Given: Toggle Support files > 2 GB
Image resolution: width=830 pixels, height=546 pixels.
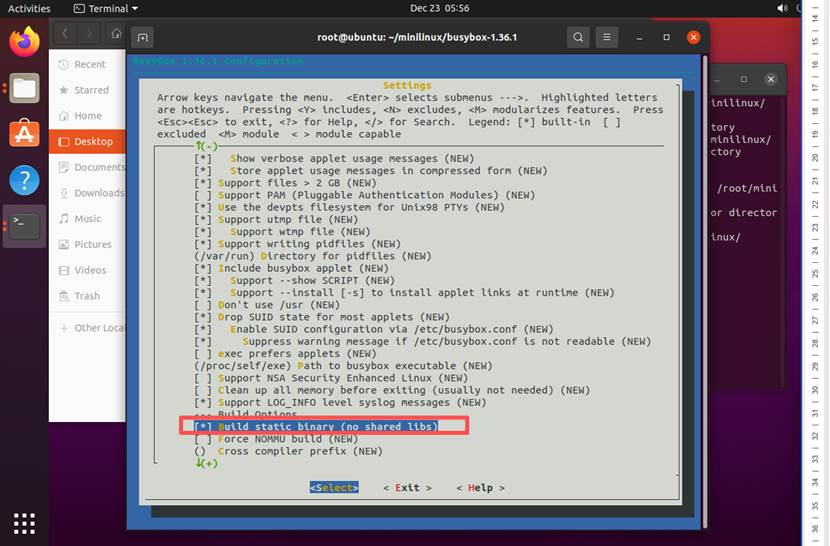Looking at the screenshot, I should pos(285,183).
